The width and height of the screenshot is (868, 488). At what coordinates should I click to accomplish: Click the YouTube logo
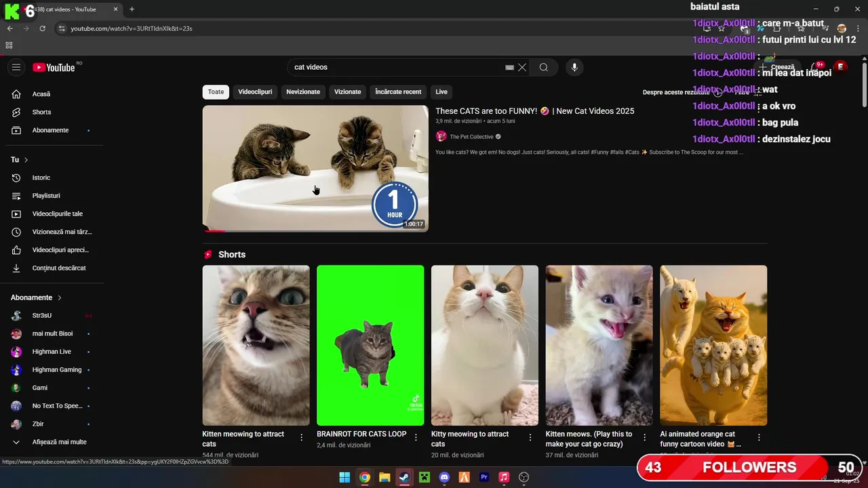coord(54,67)
